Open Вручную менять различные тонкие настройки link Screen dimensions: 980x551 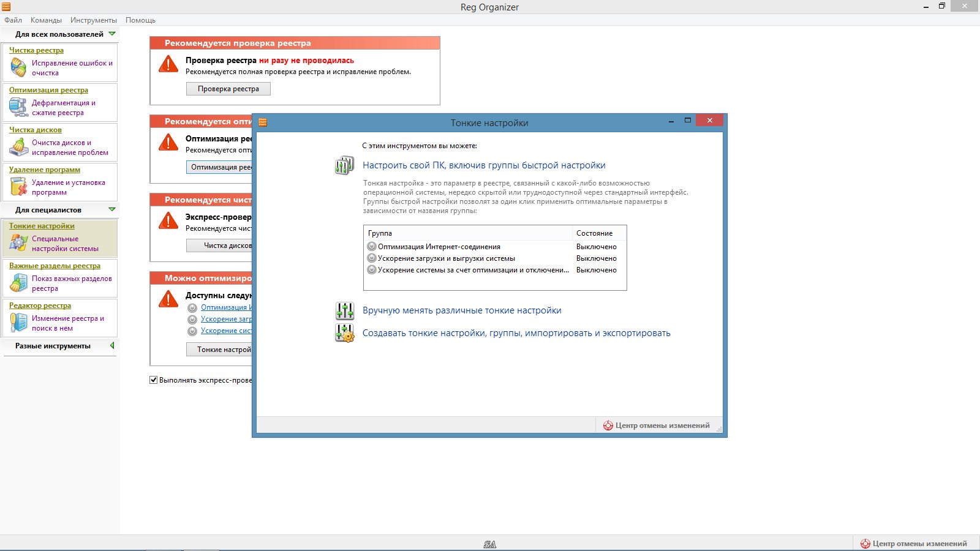462,310
